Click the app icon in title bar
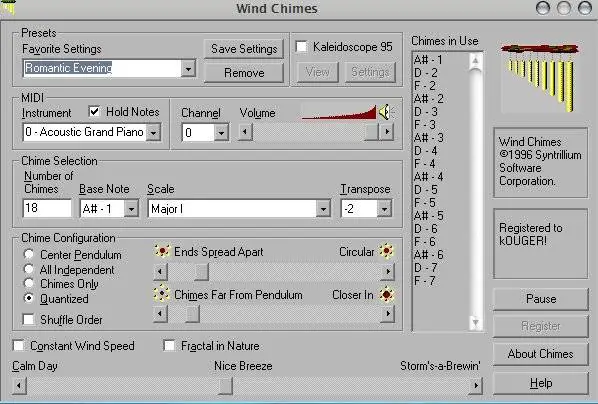Image resolution: width=598 pixels, height=404 pixels. click(8, 7)
